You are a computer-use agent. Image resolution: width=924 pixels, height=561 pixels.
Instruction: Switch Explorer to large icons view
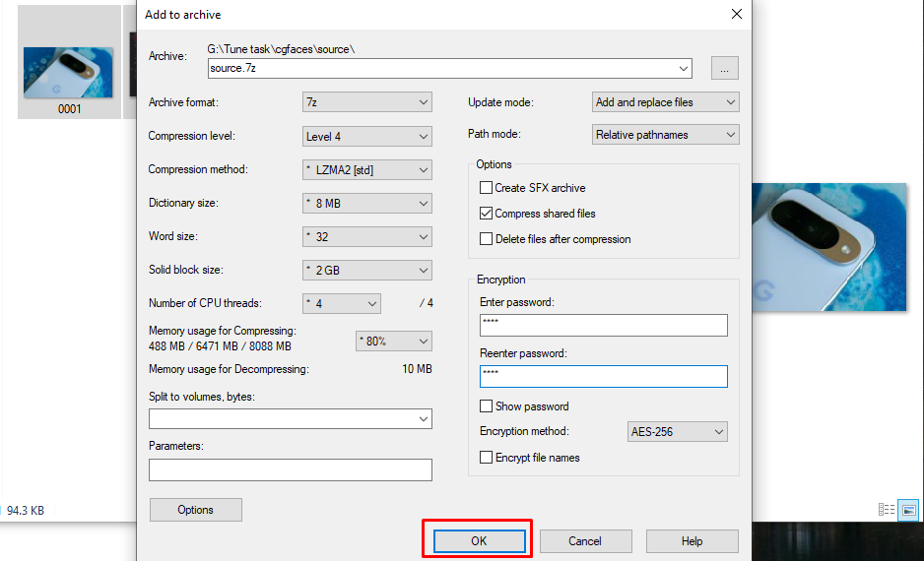pos(908,510)
